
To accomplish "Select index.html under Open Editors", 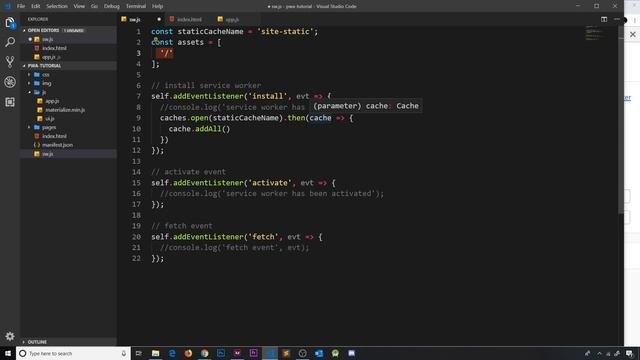I will tap(69, 48).
